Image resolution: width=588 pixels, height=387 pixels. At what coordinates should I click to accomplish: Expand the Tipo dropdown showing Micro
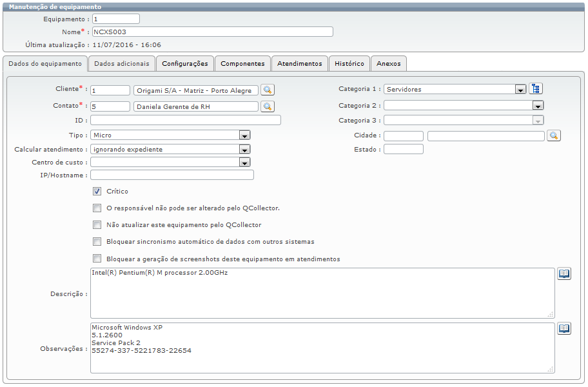pos(244,135)
